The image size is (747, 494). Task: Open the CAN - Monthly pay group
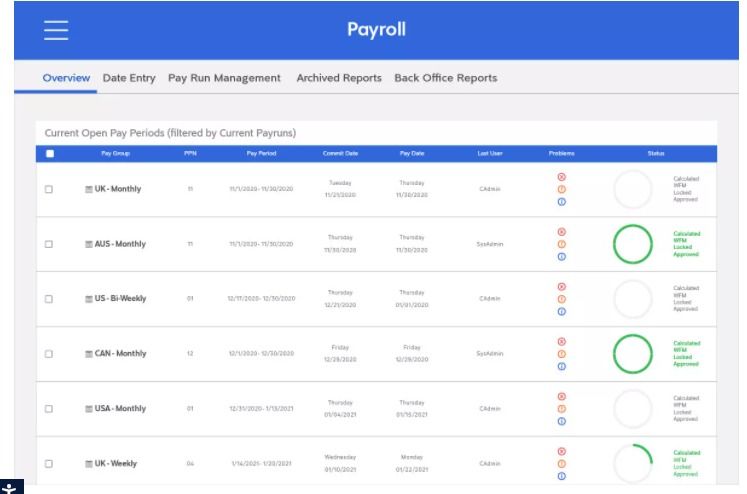pos(121,353)
